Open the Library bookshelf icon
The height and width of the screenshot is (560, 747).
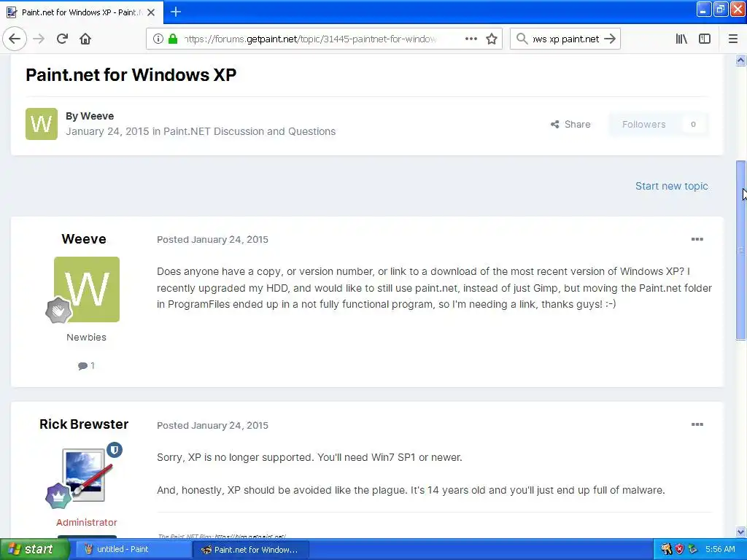(681, 39)
